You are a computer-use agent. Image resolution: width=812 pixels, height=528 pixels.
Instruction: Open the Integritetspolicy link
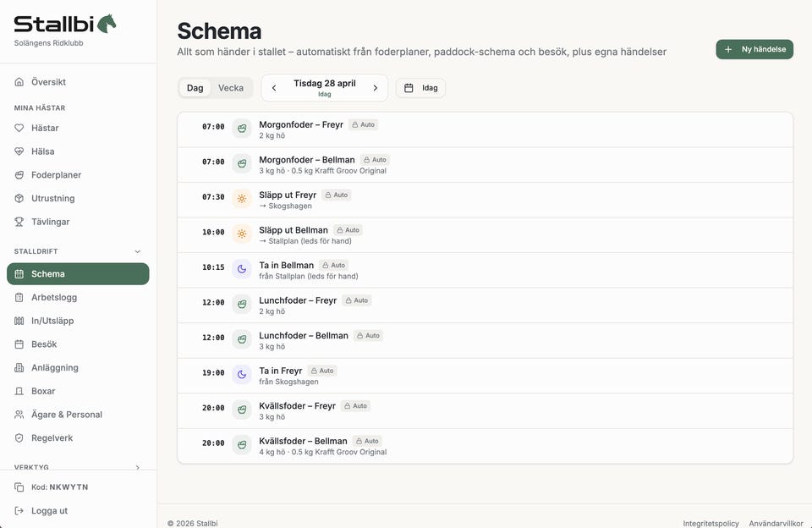710,523
